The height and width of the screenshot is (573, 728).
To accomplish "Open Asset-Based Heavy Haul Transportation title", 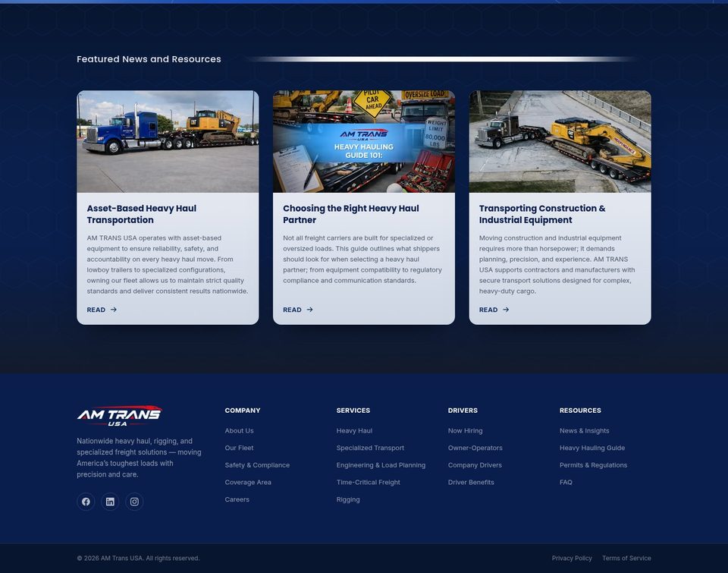I will pos(142,214).
